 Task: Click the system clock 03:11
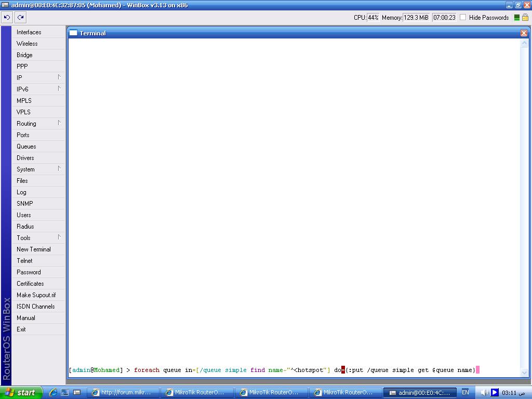[513, 393]
